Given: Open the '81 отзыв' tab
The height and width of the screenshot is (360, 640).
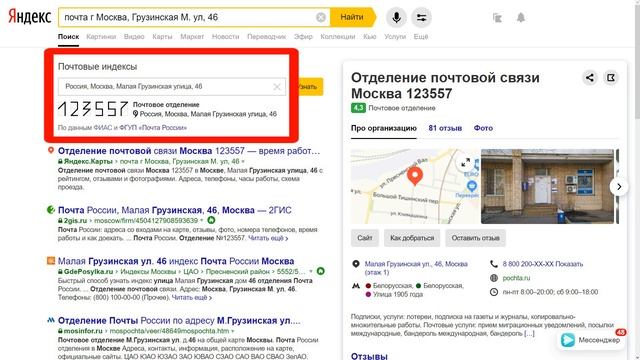Looking at the screenshot, I should point(445,128).
